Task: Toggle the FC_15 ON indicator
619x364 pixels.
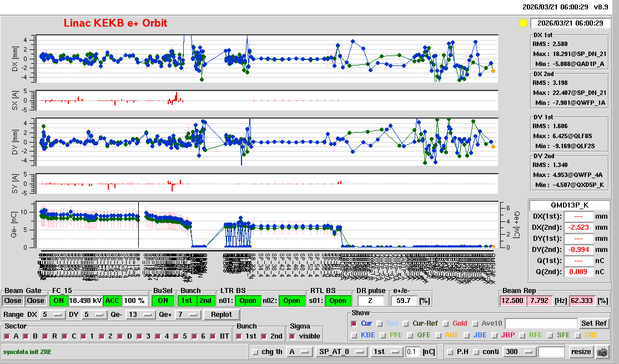Action: pyautogui.click(x=58, y=301)
